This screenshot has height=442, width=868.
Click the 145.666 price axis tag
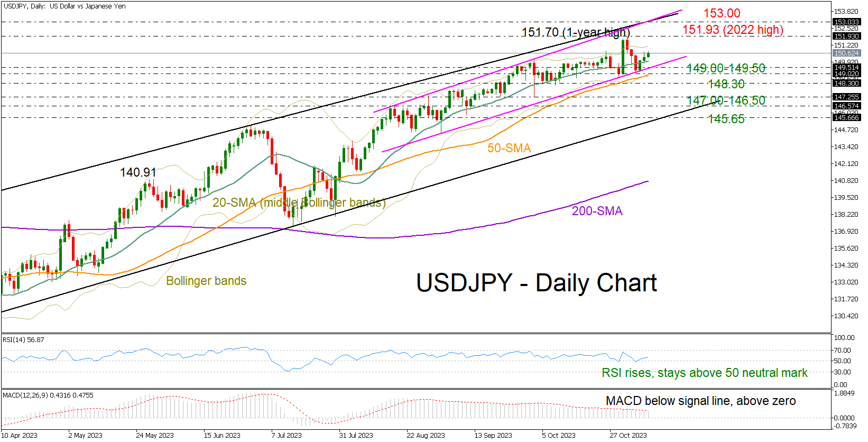pos(846,117)
